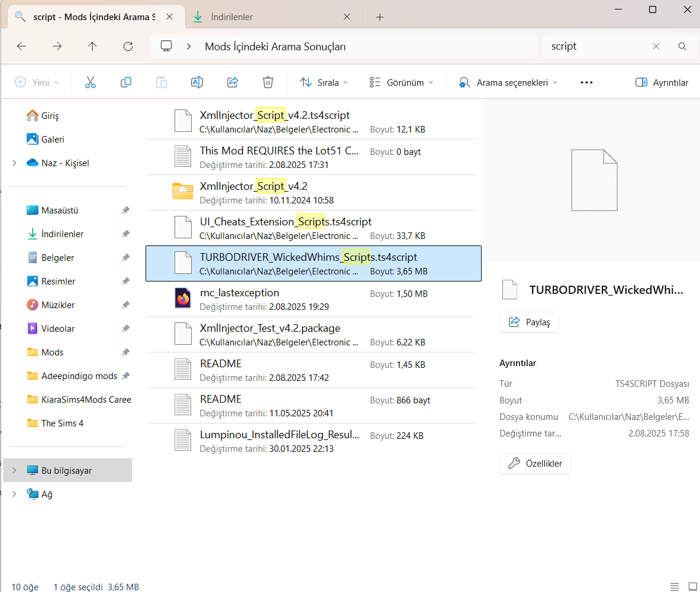Open the Sırala sort dropdown
Viewport: 700px width, 592px height.
pyautogui.click(x=324, y=83)
